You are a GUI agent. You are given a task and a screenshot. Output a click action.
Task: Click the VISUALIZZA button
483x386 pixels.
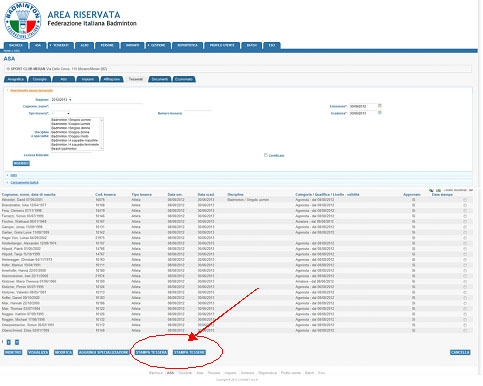38,352
